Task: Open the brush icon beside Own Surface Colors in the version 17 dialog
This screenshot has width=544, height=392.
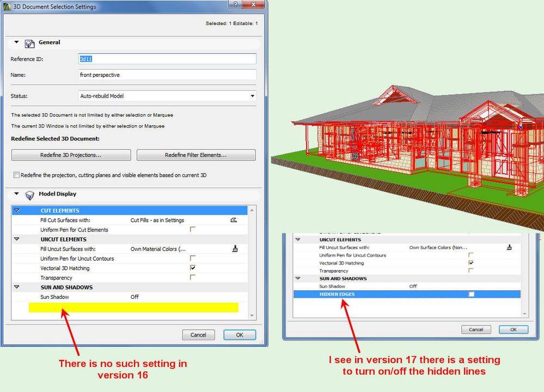Action: pyautogui.click(x=509, y=247)
